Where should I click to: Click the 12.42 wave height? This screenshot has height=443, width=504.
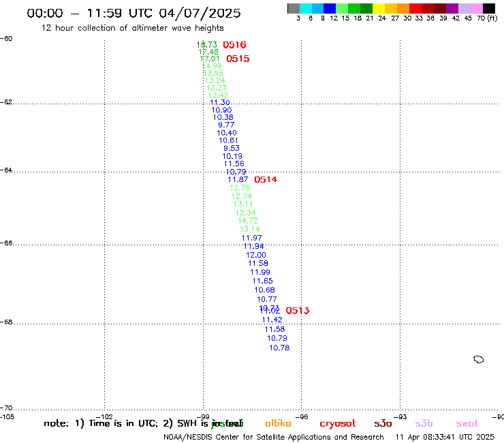218,95
